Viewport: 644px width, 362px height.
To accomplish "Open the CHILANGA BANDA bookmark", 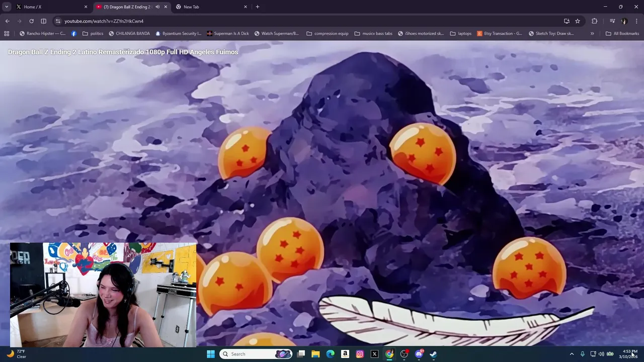I will coord(129,34).
